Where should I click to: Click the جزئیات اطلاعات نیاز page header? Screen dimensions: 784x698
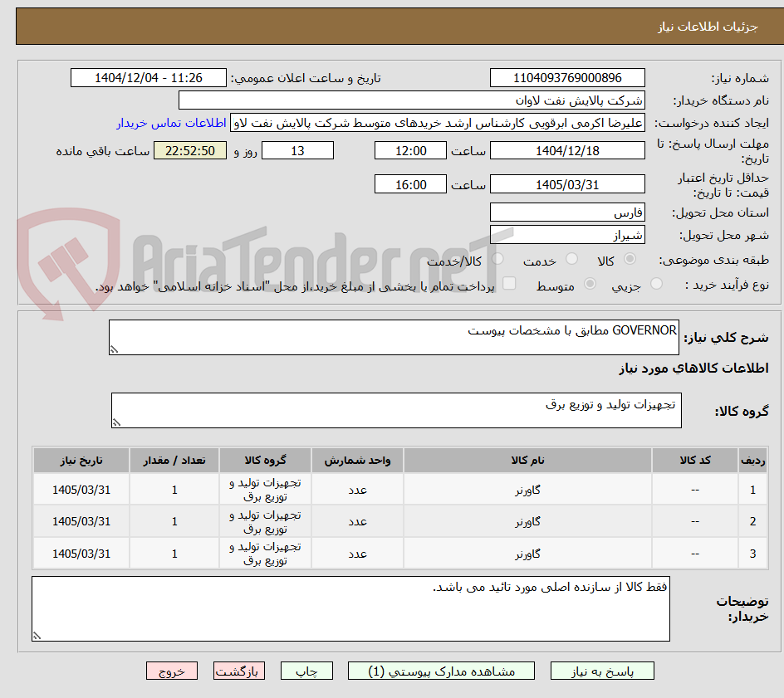click(x=708, y=27)
